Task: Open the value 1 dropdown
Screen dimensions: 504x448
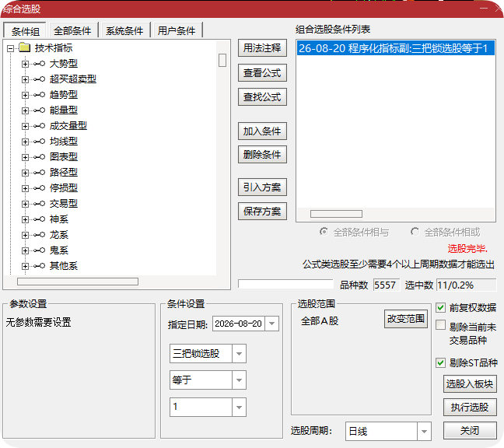Action: coord(239,408)
